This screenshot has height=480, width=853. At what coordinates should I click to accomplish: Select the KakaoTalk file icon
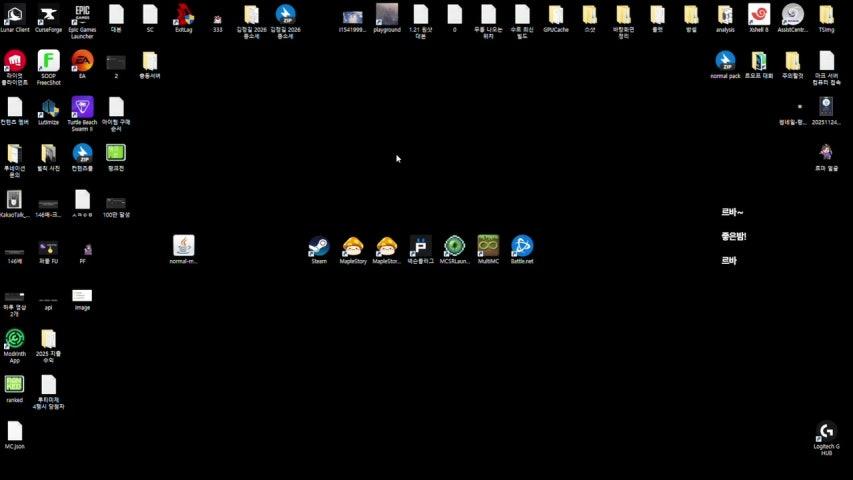(14, 200)
